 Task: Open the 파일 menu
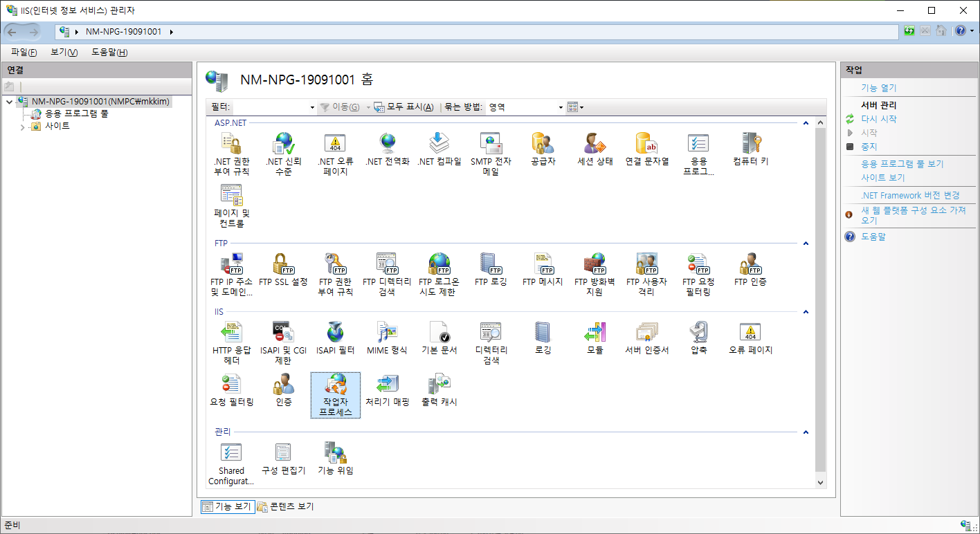click(24, 53)
